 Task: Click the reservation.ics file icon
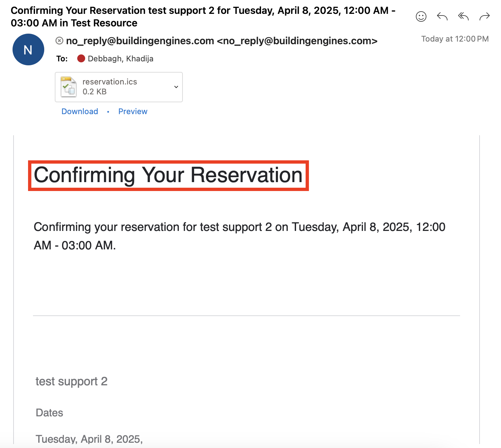[69, 87]
